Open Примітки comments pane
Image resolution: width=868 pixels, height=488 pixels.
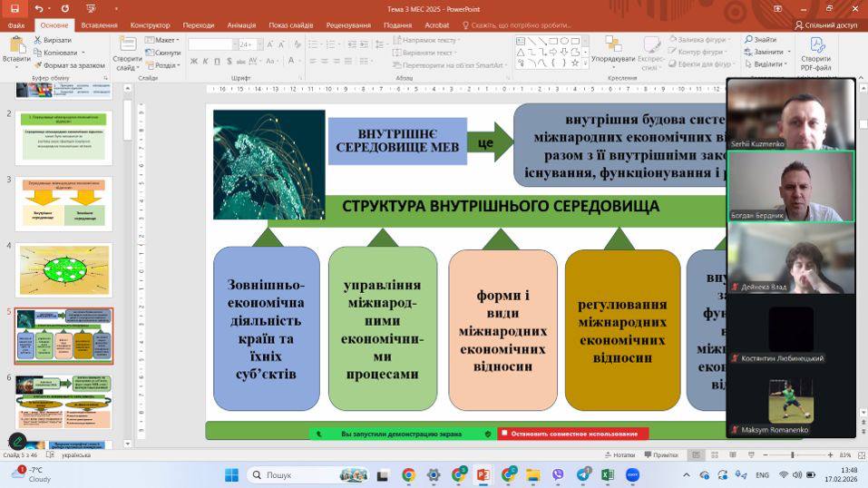(x=661, y=454)
